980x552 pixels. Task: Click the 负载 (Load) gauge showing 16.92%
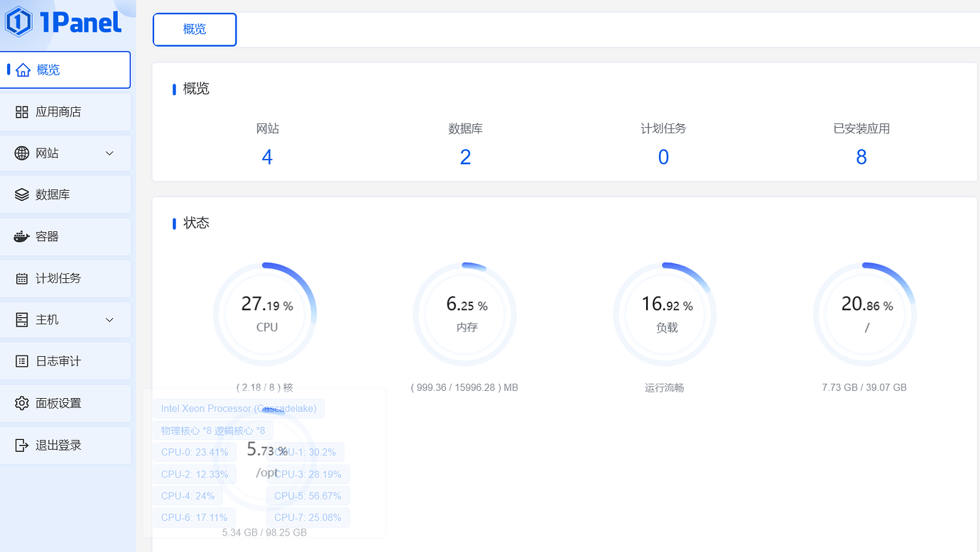click(x=664, y=312)
